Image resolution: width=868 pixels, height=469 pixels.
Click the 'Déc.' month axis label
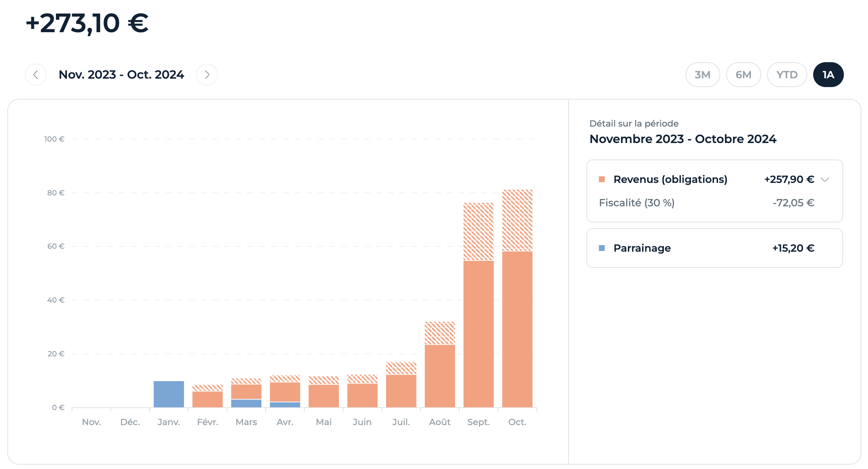pyautogui.click(x=130, y=422)
